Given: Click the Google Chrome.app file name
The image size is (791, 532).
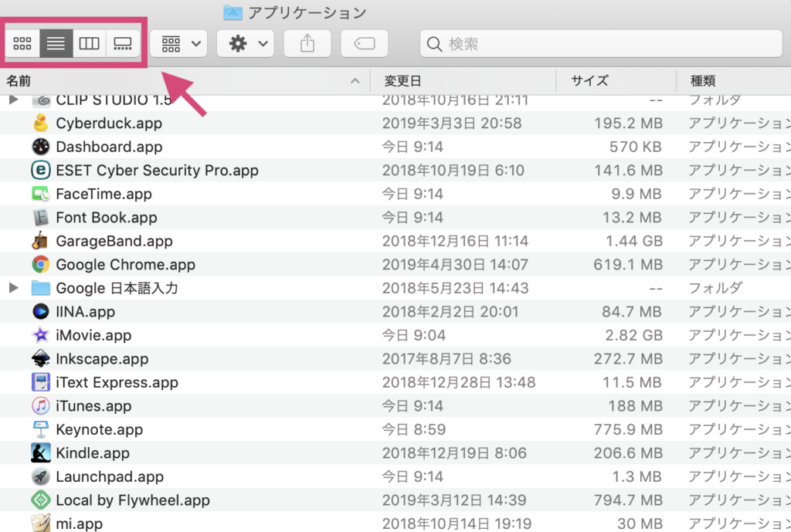Looking at the screenshot, I should [126, 265].
